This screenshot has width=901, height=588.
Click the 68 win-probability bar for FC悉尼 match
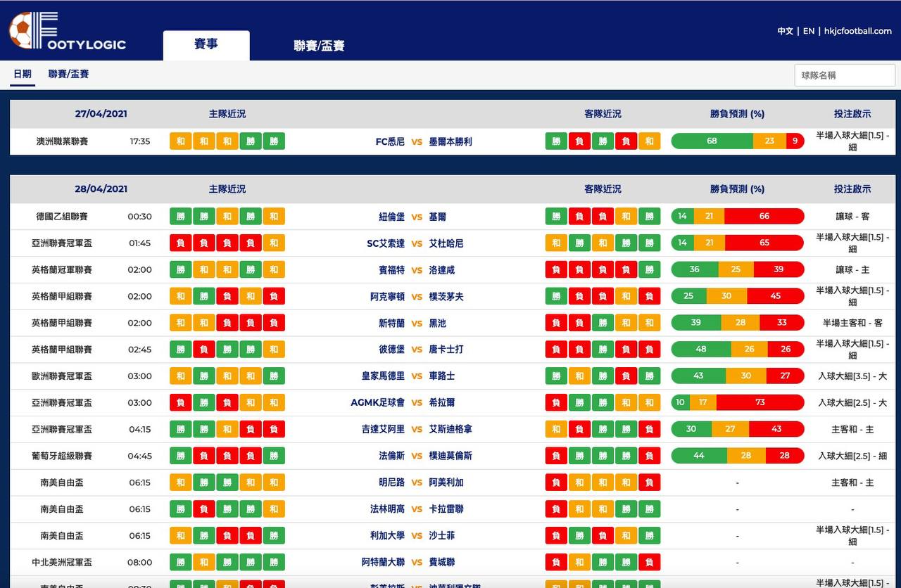(x=712, y=141)
